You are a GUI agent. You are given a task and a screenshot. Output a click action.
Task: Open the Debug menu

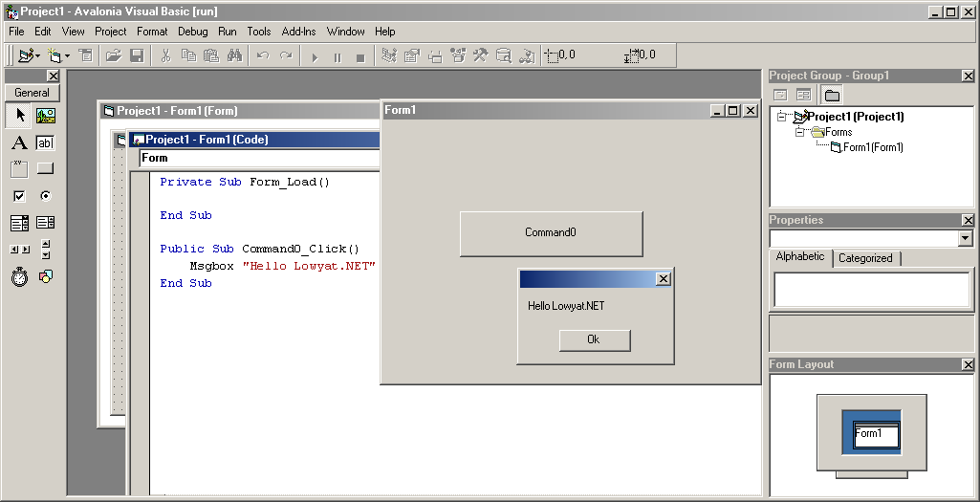tap(192, 32)
